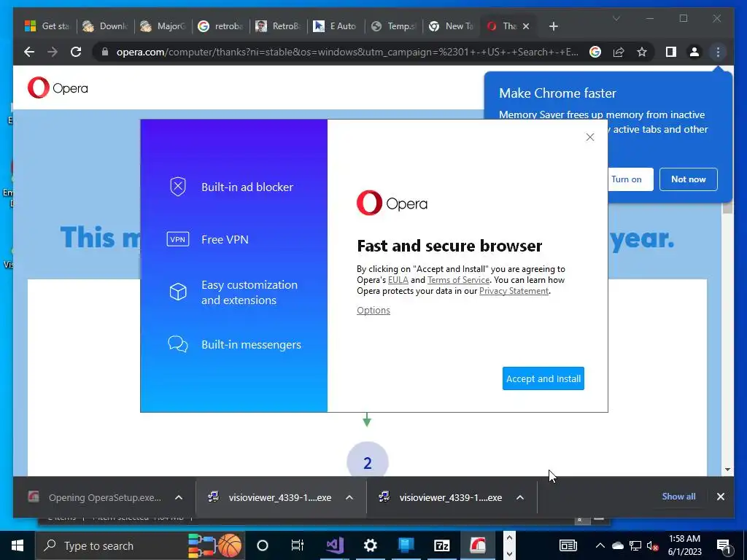The width and height of the screenshot is (747, 560).
Task: Click the muted volume tray icon
Action: [x=653, y=545]
